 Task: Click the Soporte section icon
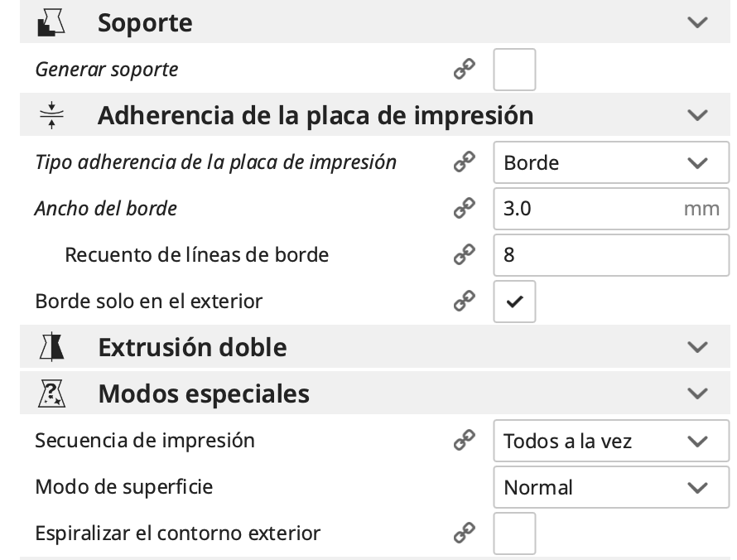51,22
